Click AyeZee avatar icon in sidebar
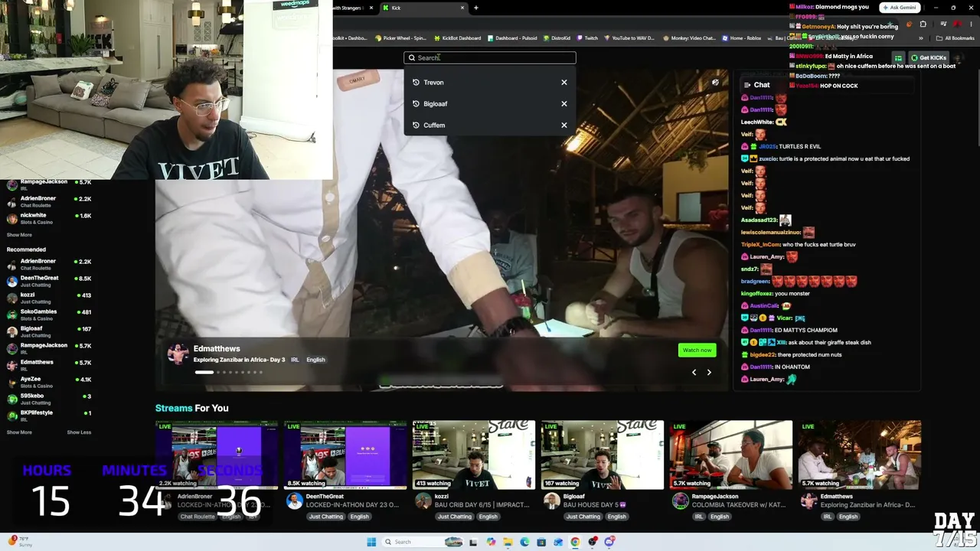The image size is (980, 551). coord(12,382)
